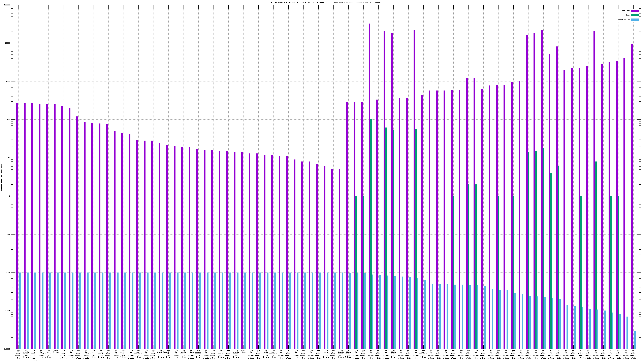The width and height of the screenshot is (644, 362).
Task: Click the 0.01 y-axis tick label
Action: tap(8, 273)
